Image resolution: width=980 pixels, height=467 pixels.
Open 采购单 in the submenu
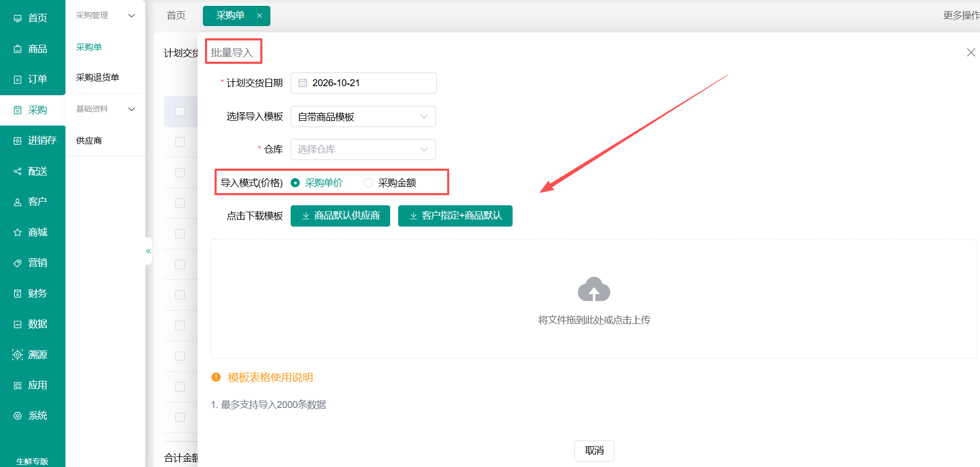89,47
